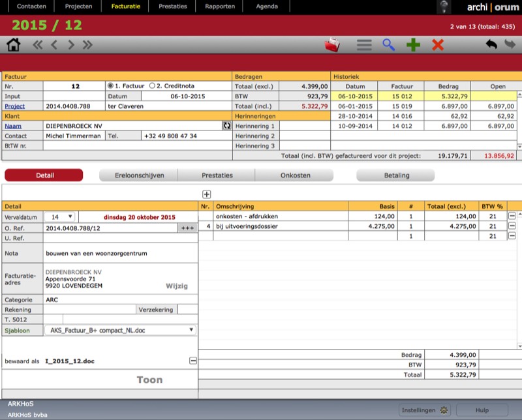Go to the previous record
The image size is (522, 420).
(54, 44)
